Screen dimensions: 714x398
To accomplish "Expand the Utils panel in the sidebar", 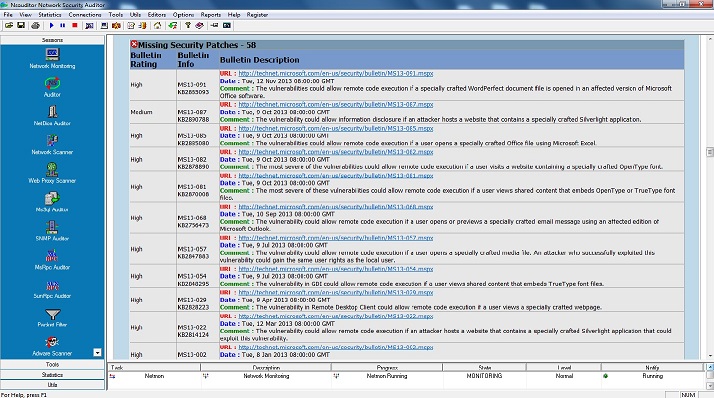I will pyautogui.click(x=52, y=385).
